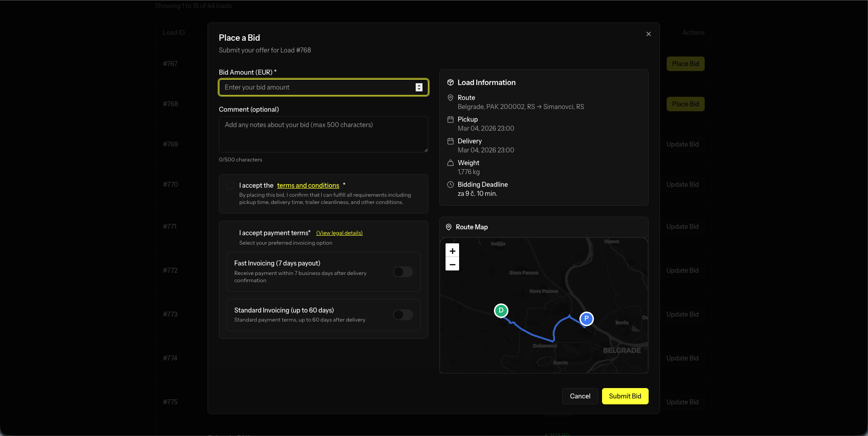Screen dimensions: 868x436
Task: Close the Place a Bid dialog
Action: coord(648,34)
